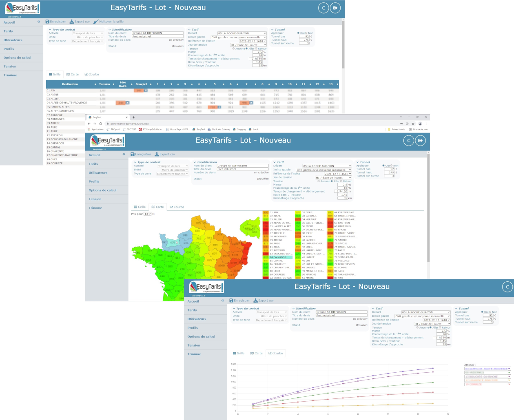The image size is (514, 420).
Task: Collapse the sidebar with chevrons in the Grille-view window
Action: (39, 22)
